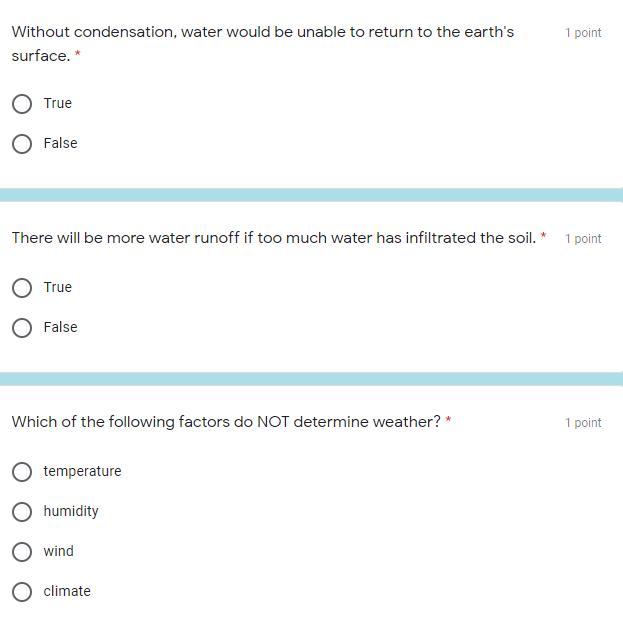This screenshot has height=631, width=623.
Task: Pick the temperature radio button
Action: [22, 471]
